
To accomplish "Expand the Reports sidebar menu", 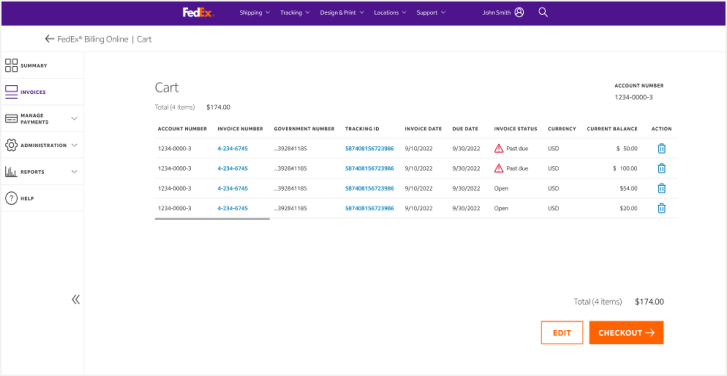I will pos(42,172).
